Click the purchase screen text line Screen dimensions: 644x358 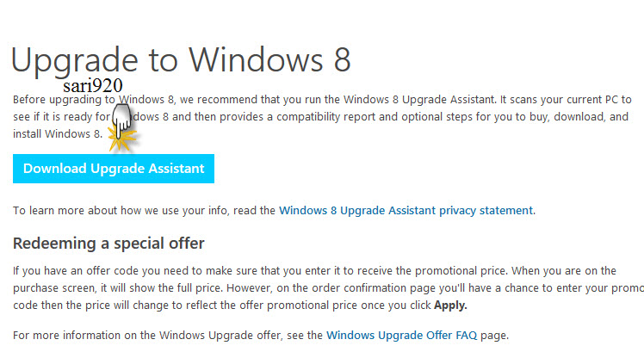pos(54,288)
